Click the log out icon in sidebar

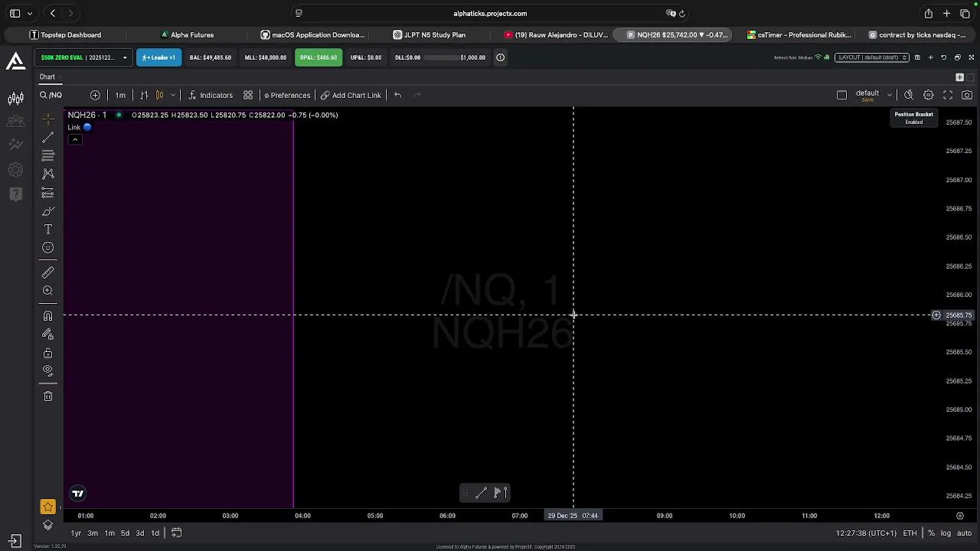(15, 540)
